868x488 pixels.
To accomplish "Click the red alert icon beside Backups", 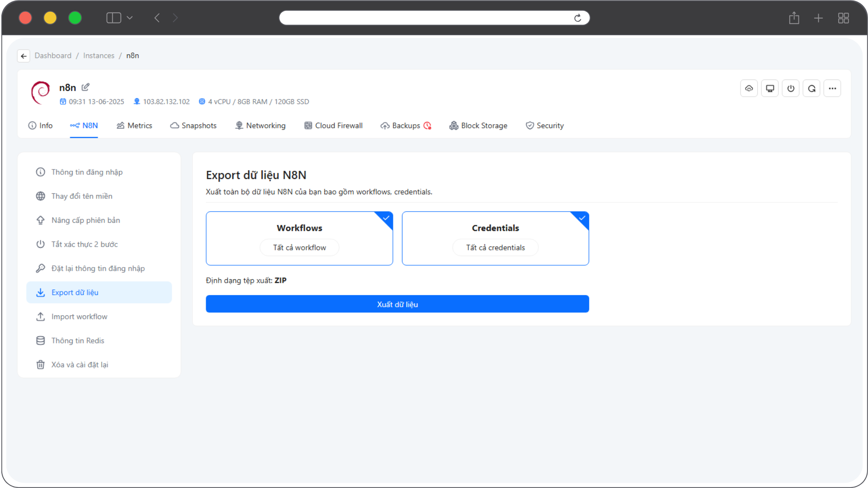I will coord(427,126).
